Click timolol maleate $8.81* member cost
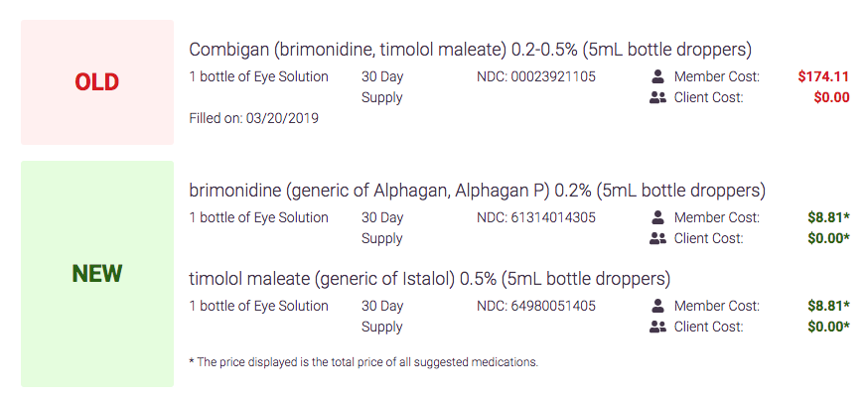The width and height of the screenshot is (868, 398). [x=828, y=306]
